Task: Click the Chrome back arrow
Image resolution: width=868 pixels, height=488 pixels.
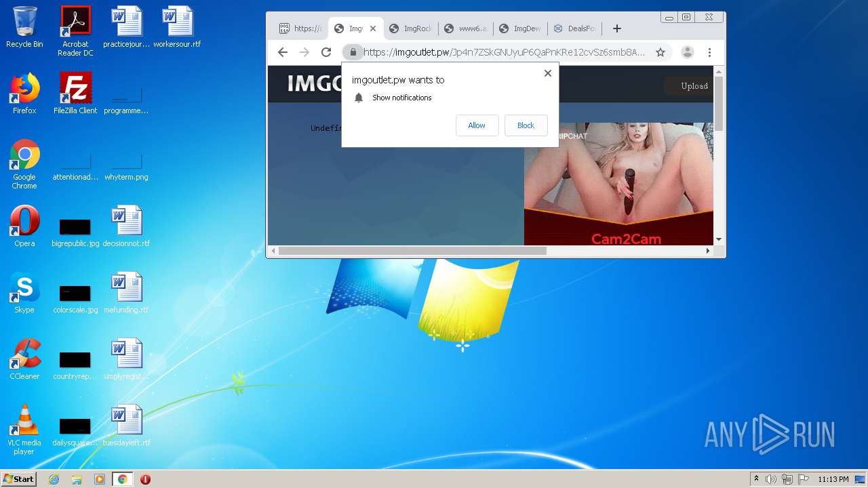Action: tap(283, 52)
